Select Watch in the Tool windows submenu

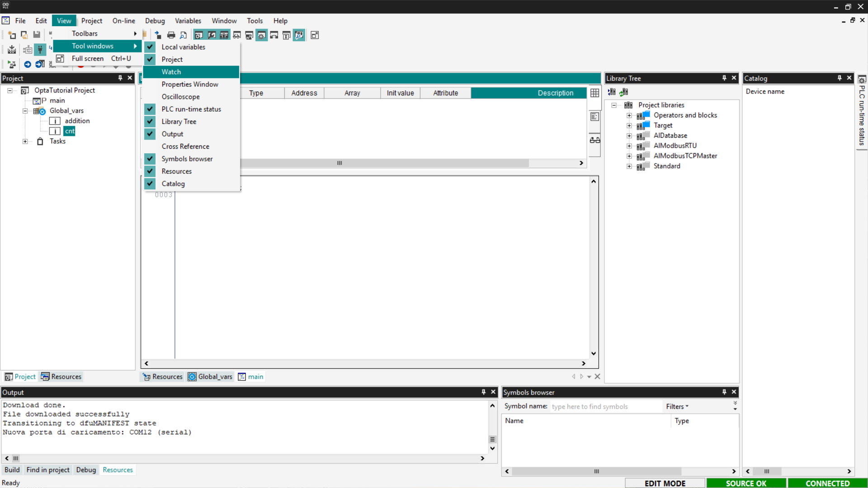pyautogui.click(x=171, y=72)
